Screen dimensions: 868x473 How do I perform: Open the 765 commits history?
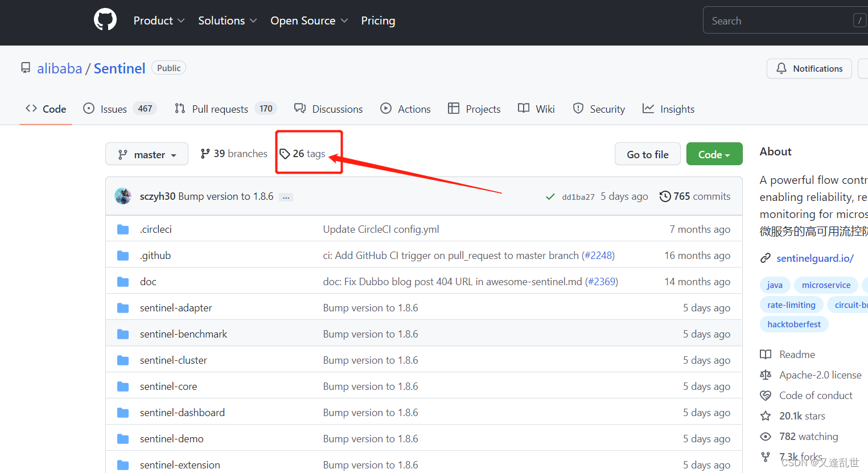[695, 196]
